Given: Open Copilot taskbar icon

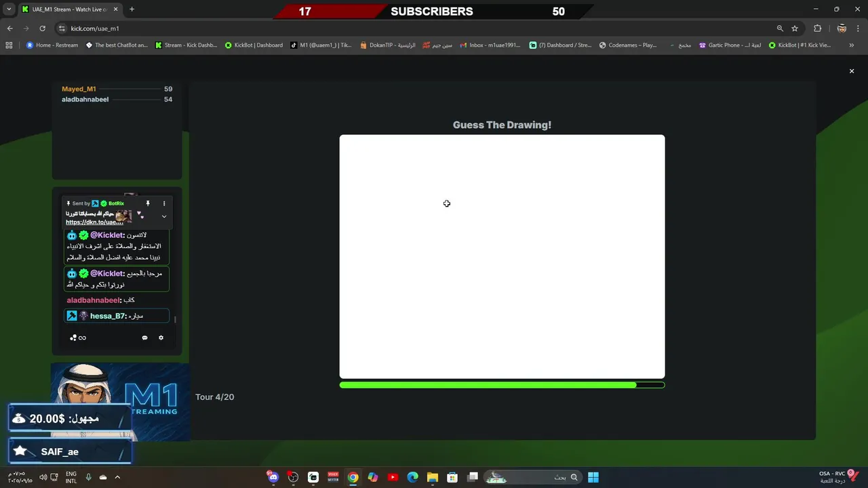Looking at the screenshot, I should coord(373,477).
